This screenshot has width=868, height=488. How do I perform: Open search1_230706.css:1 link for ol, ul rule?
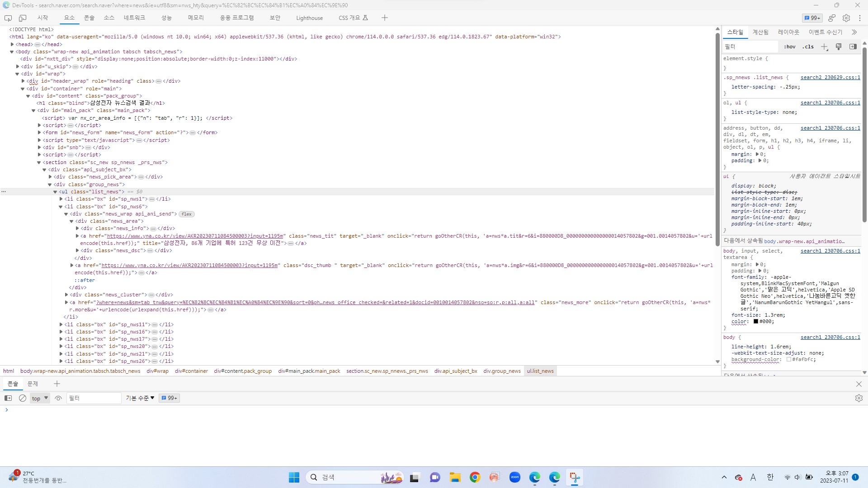(x=830, y=103)
